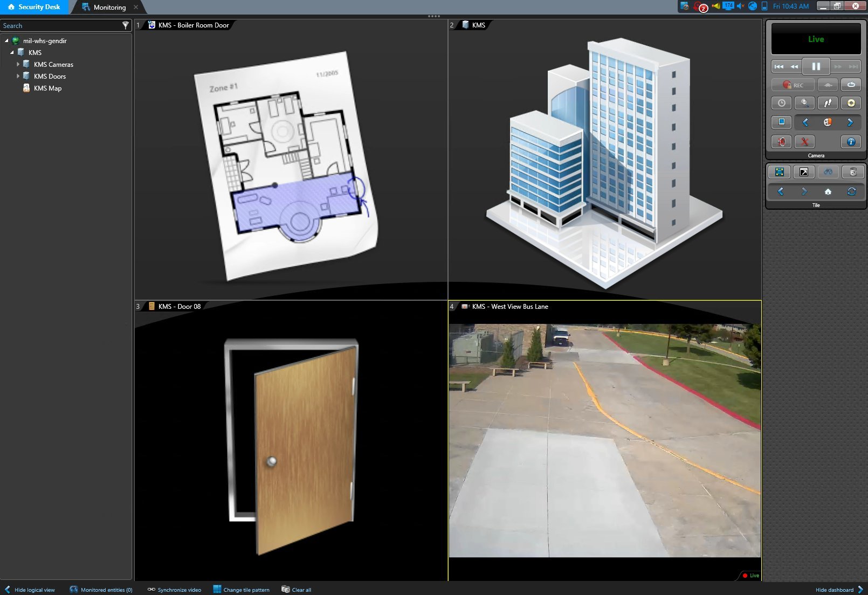Click the KMS label in the tree
The width and height of the screenshot is (868, 595).
(x=35, y=52)
